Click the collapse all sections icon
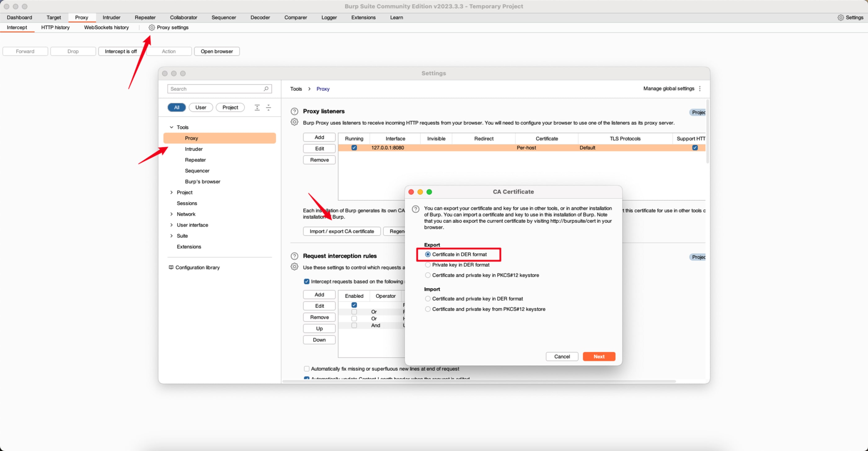This screenshot has width=868, height=451. [x=268, y=108]
